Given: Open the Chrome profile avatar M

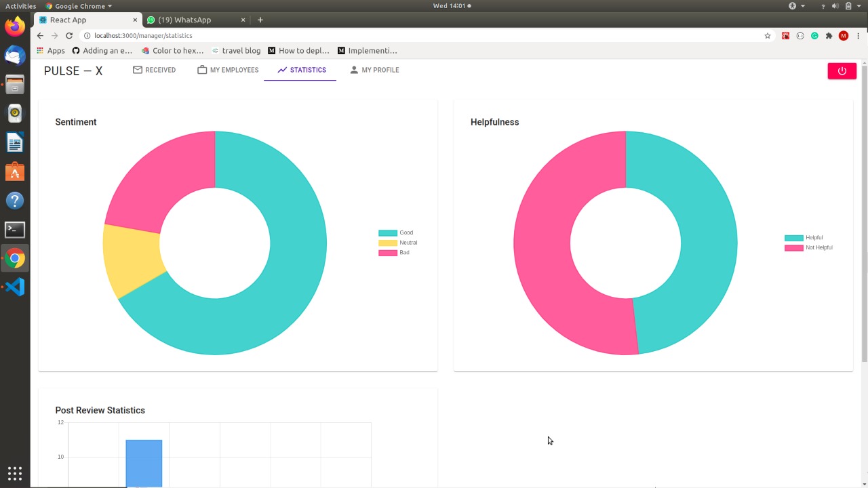Looking at the screenshot, I should [844, 35].
